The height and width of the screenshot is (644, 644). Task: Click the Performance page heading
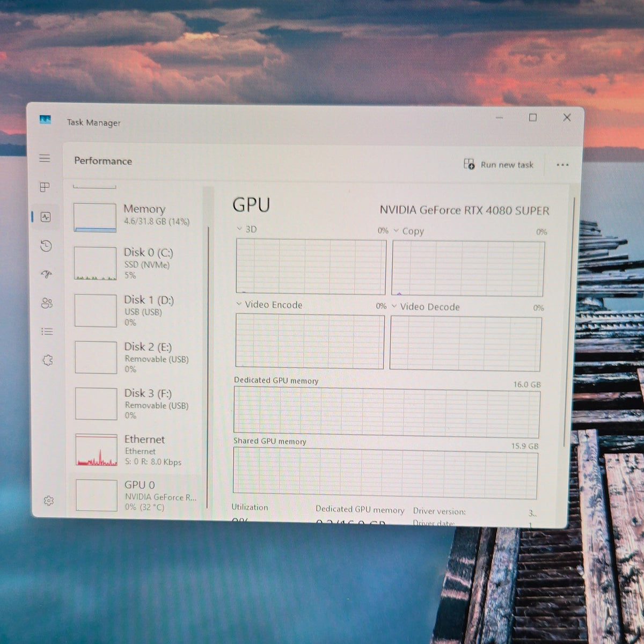point(103,161)
